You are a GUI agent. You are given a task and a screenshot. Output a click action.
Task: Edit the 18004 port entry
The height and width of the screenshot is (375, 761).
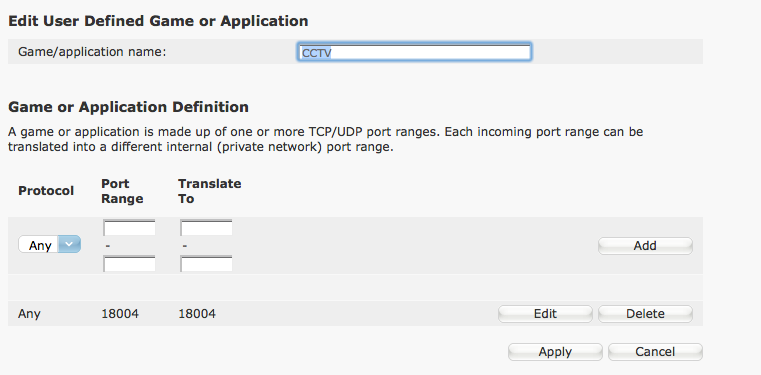pos(545,313)
